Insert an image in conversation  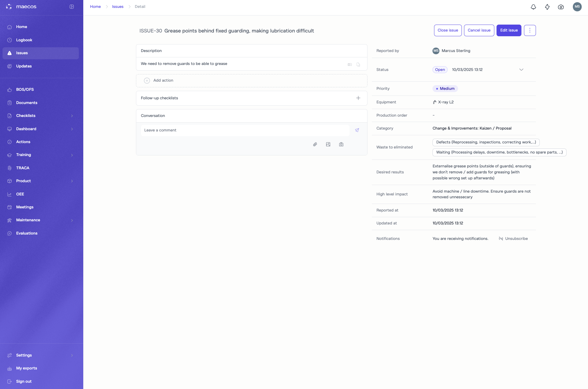[x=328, y=144]
